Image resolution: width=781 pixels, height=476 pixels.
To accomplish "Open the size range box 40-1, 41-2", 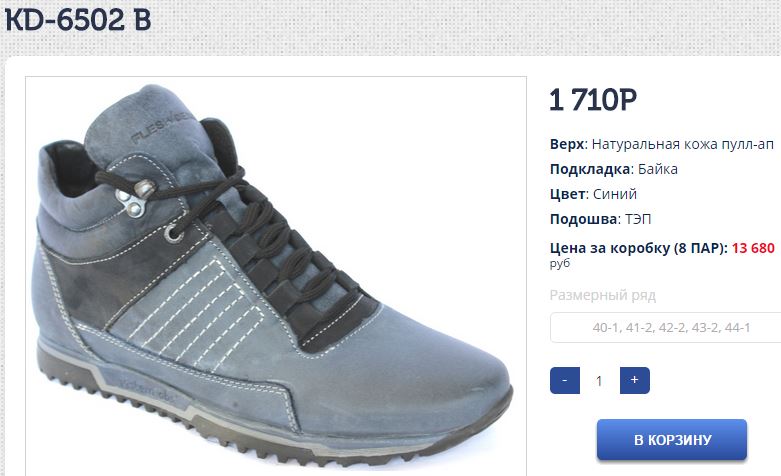I will (666, 328).
